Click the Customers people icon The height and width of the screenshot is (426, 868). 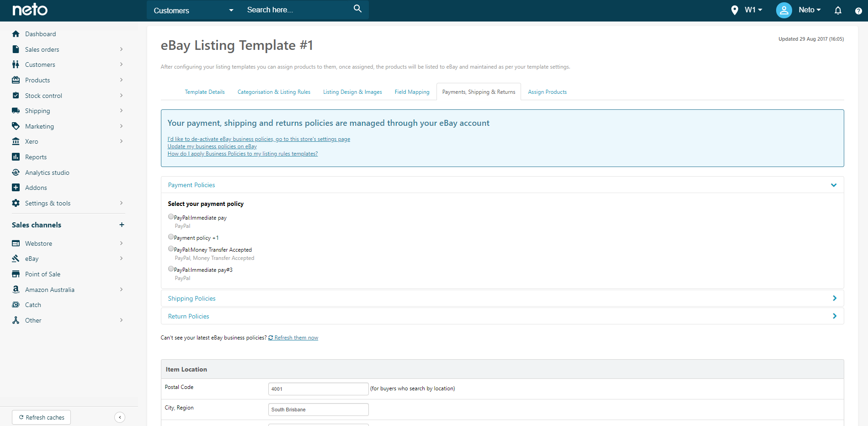coord(16,65)
